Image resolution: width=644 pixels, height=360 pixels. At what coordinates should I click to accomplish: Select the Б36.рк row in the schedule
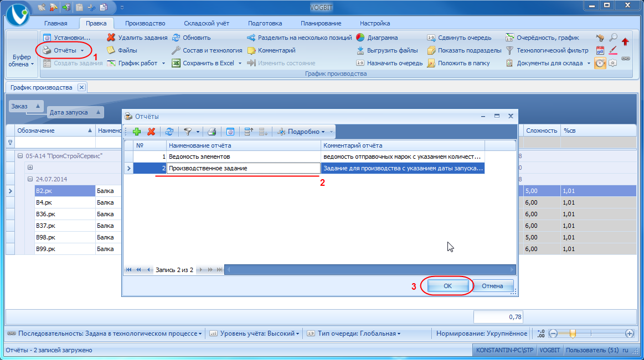[65, 214]
